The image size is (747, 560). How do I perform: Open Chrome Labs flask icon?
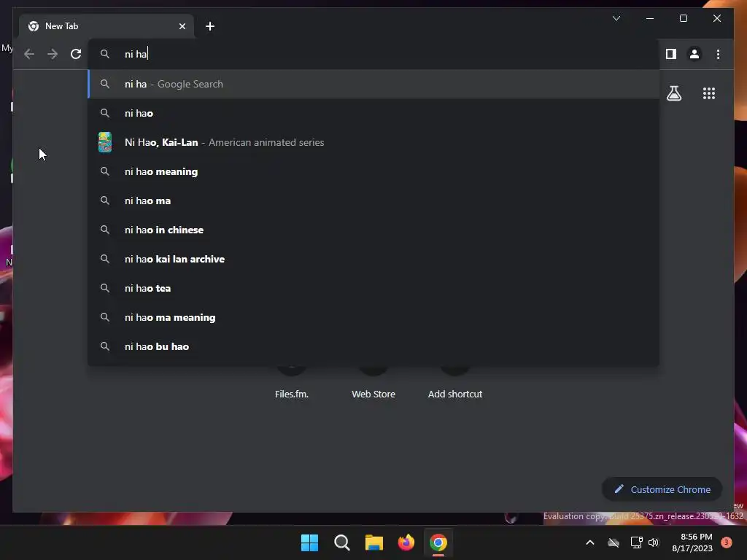click(x=673, y=93)
